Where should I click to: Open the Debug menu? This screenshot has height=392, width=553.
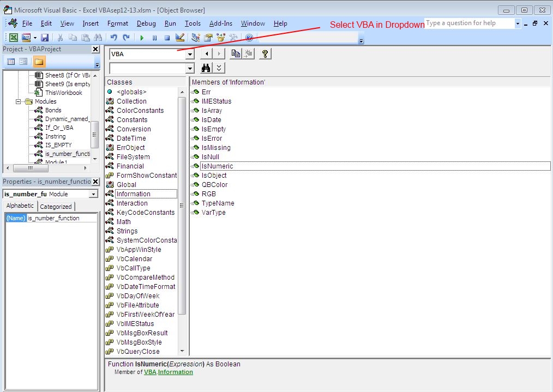coord(146,23)
